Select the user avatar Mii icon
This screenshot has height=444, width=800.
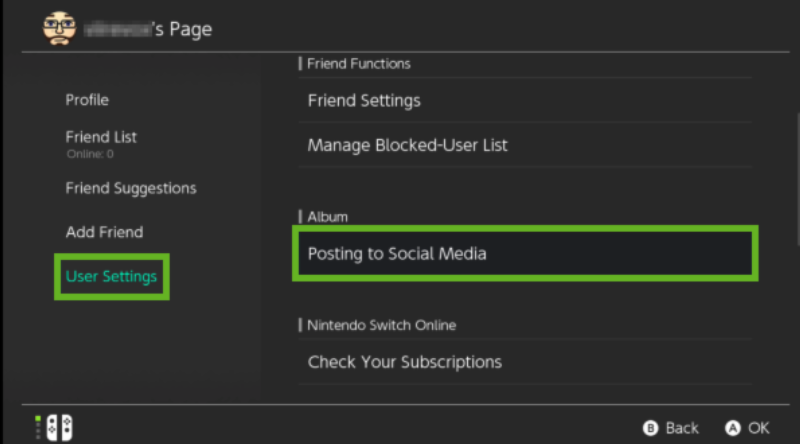pyautogui.click(x=60, y=28)
